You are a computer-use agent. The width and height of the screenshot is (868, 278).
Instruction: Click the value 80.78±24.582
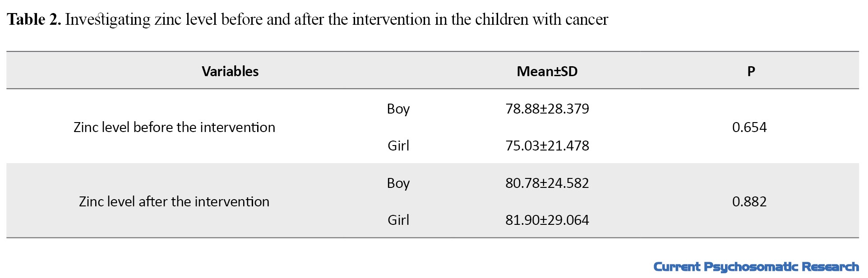pyautogui.click(x=547, y=183)
